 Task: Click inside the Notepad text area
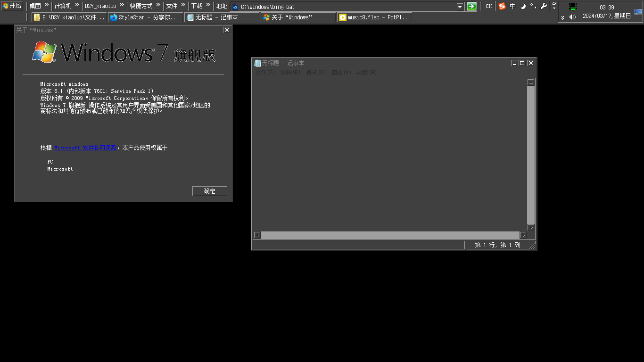pos(390,155)
